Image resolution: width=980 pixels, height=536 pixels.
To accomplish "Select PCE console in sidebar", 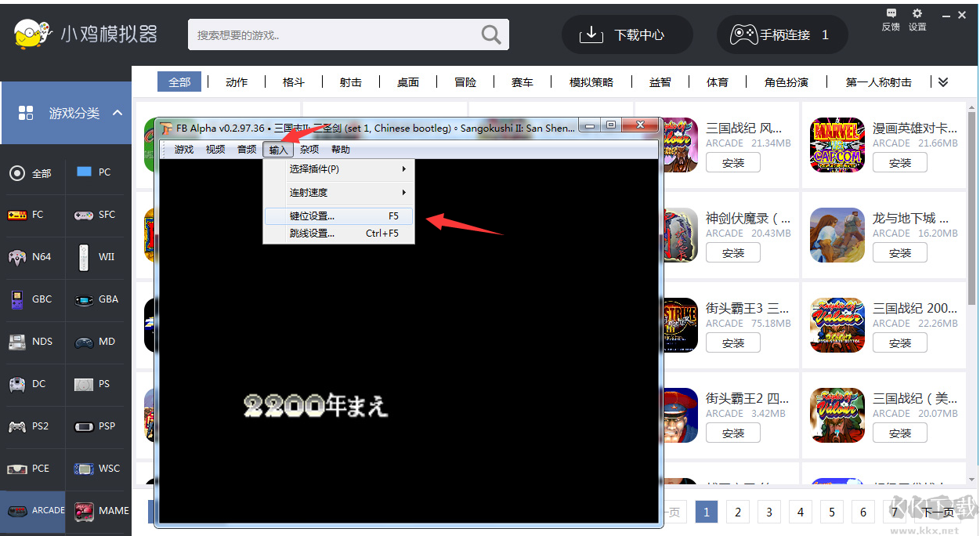I will click(31, 469).
